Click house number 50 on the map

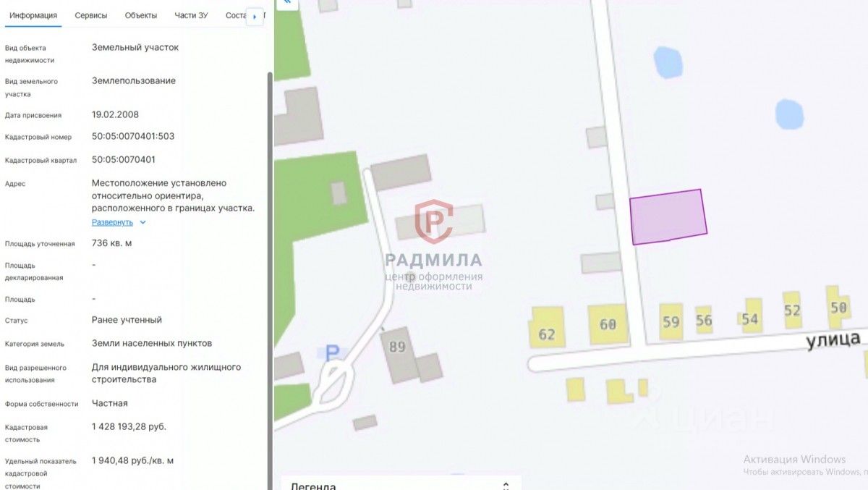(838, 307)
